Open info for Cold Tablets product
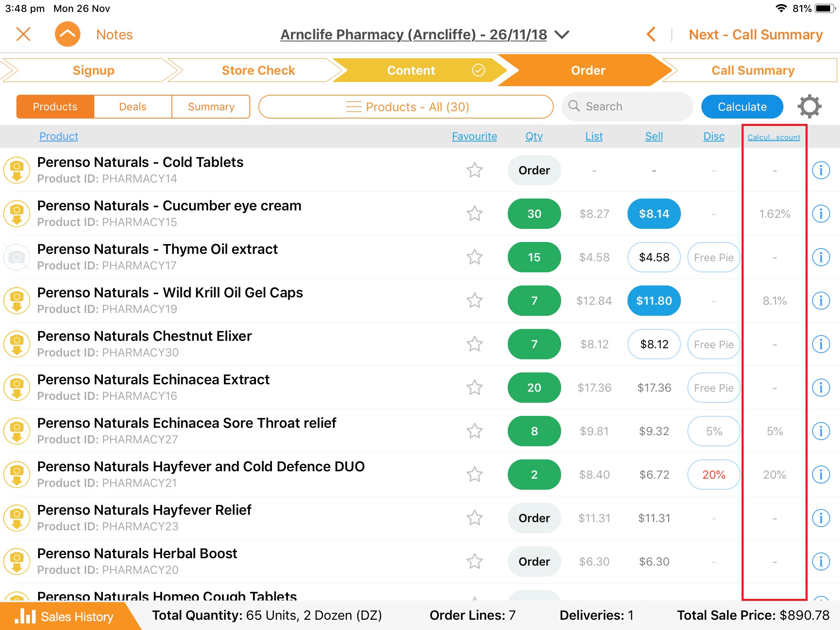Image resolution: width=840 pixels, height=630 pixels. 821,170
